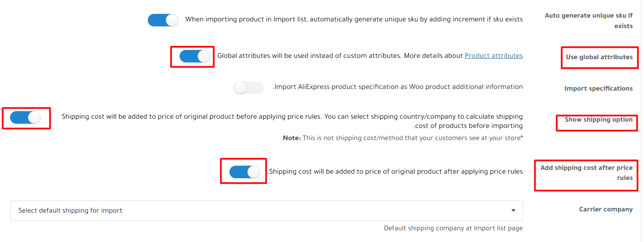
Task: Click the bold Note about shipping cost
Action: [292, 138]
